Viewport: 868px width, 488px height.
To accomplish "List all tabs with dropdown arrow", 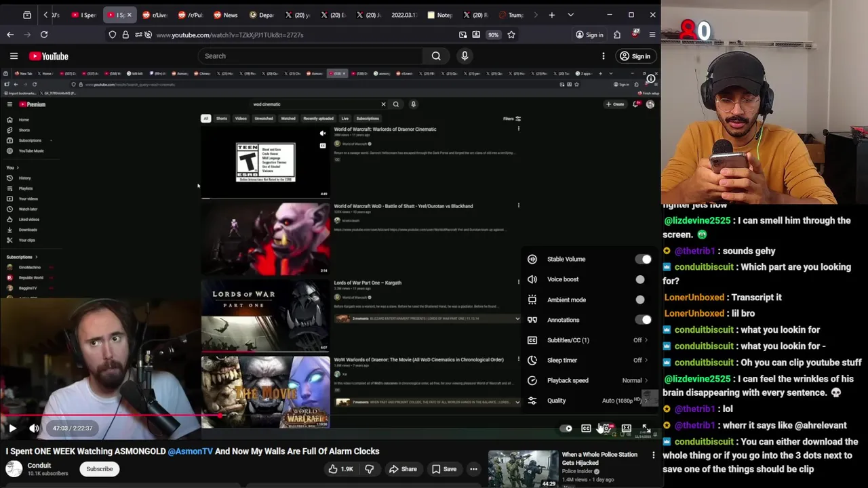I will point(570,15).
